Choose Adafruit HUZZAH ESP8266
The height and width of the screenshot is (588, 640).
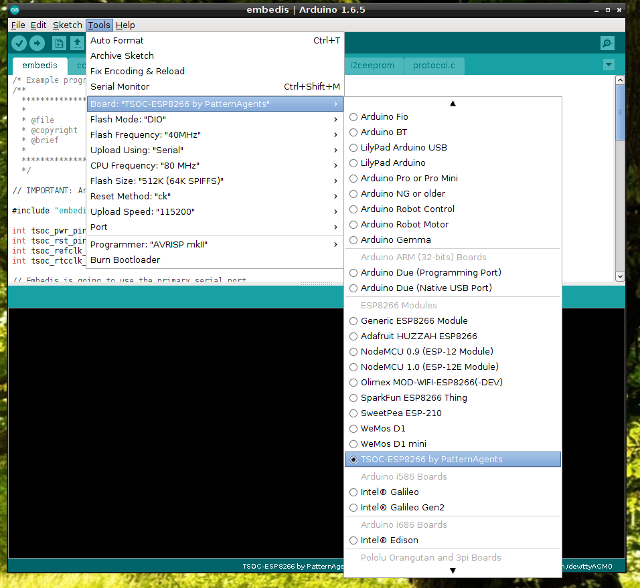[453, 336]
